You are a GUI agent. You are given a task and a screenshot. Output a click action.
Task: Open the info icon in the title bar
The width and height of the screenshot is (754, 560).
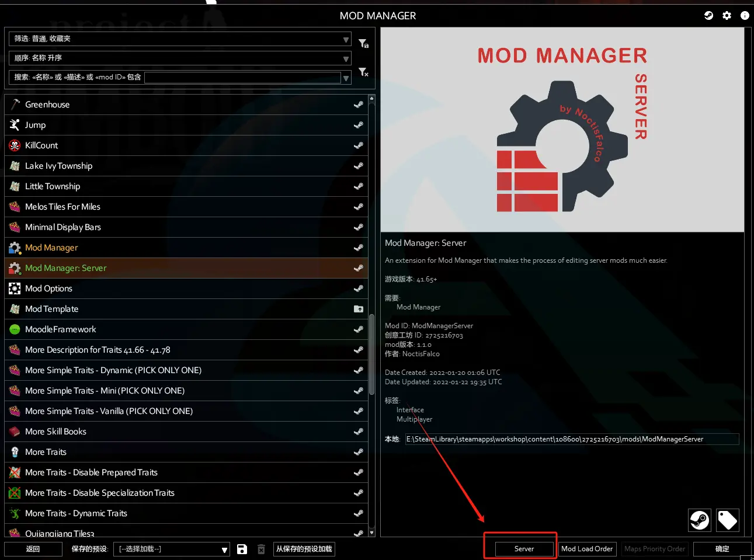[x=745, y=16]
